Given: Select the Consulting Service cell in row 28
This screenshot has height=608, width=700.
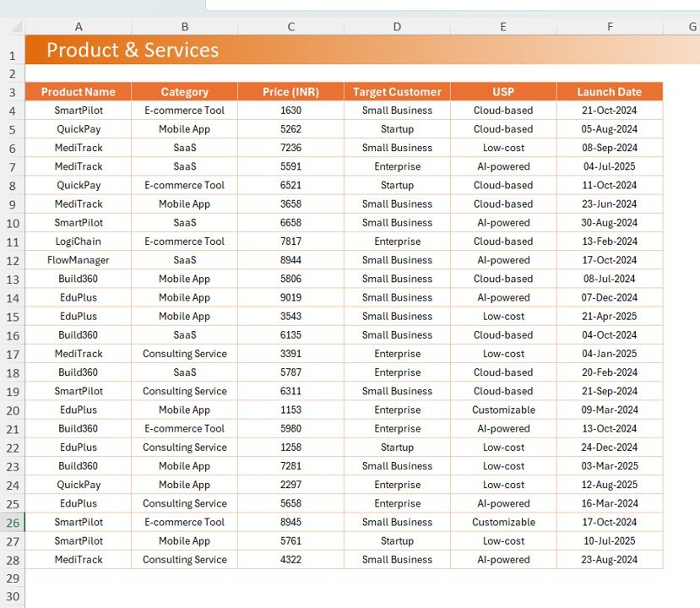Looking at the screenshot, I should point(184,559).
